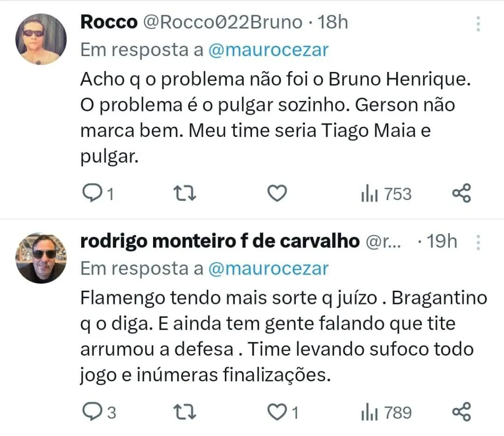Share rodrigo monteiro's tweet

[462, 412]
